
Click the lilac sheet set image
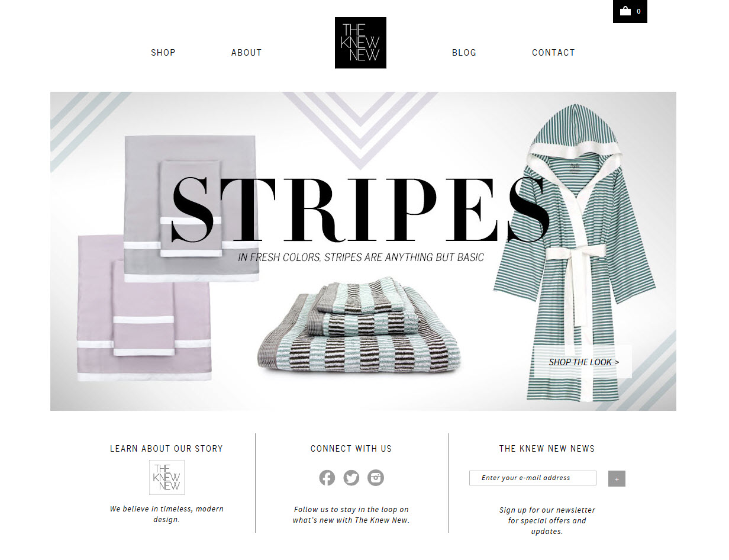click(x=144, y=307)
